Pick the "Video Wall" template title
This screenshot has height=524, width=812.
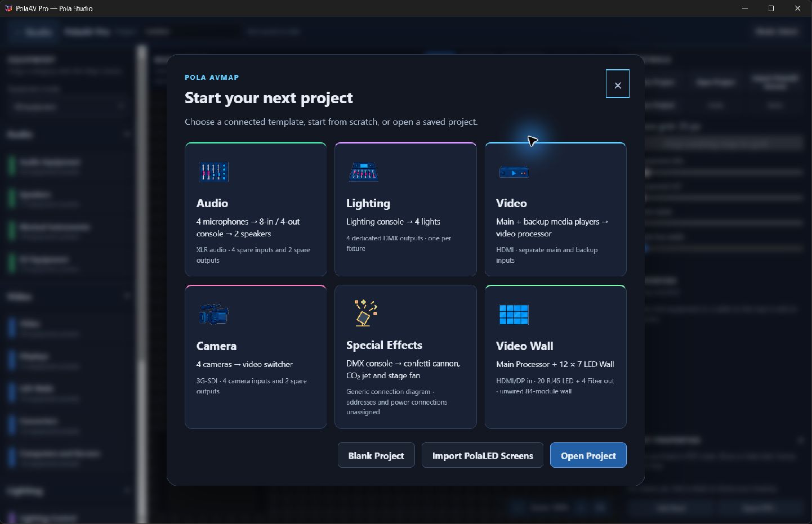point(525,346)
